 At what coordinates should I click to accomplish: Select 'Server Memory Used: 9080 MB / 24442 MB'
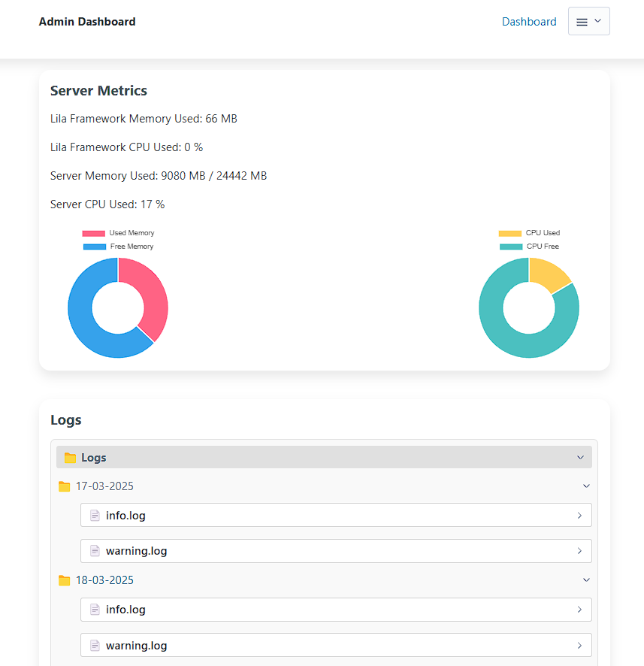coord(159,176)
